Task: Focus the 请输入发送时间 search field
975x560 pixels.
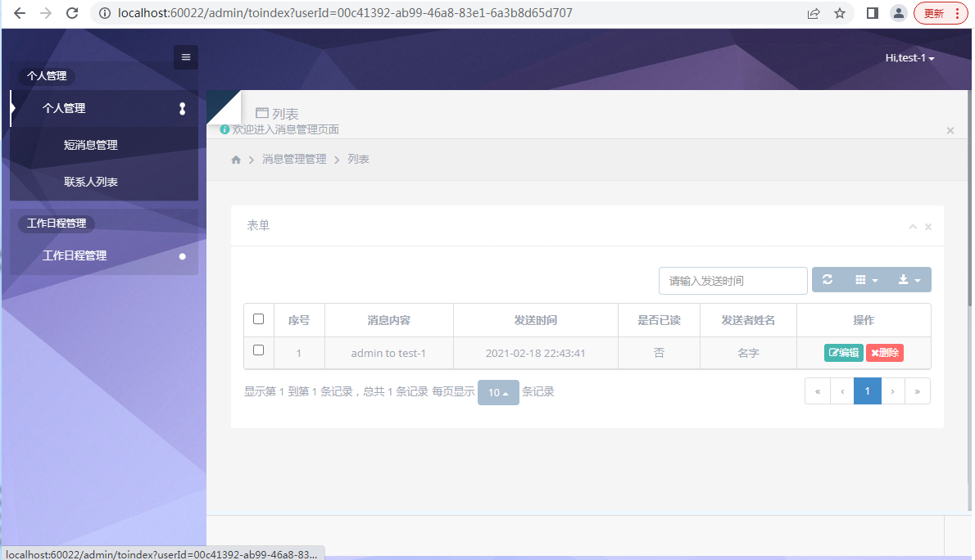Action: [x=733, y=281]
